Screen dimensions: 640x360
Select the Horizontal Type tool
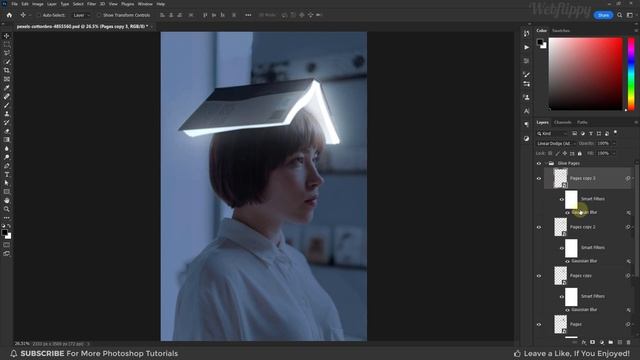[7, 174]
